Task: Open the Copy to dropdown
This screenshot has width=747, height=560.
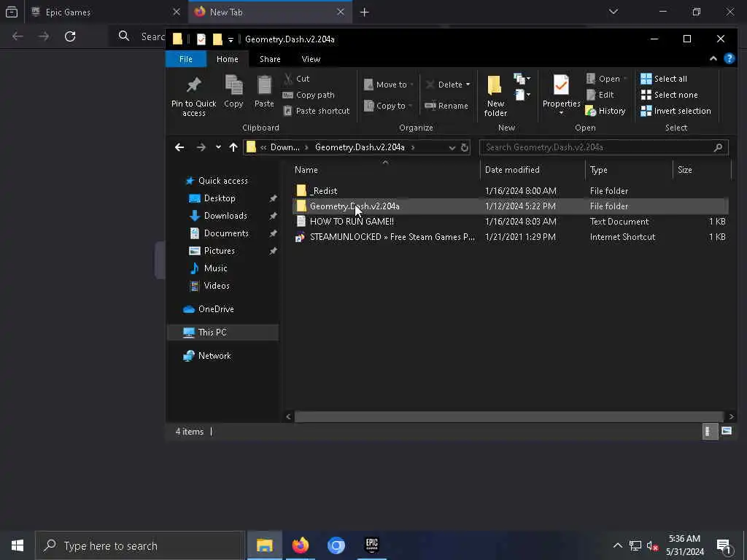Action: click(x=388, y=106)
